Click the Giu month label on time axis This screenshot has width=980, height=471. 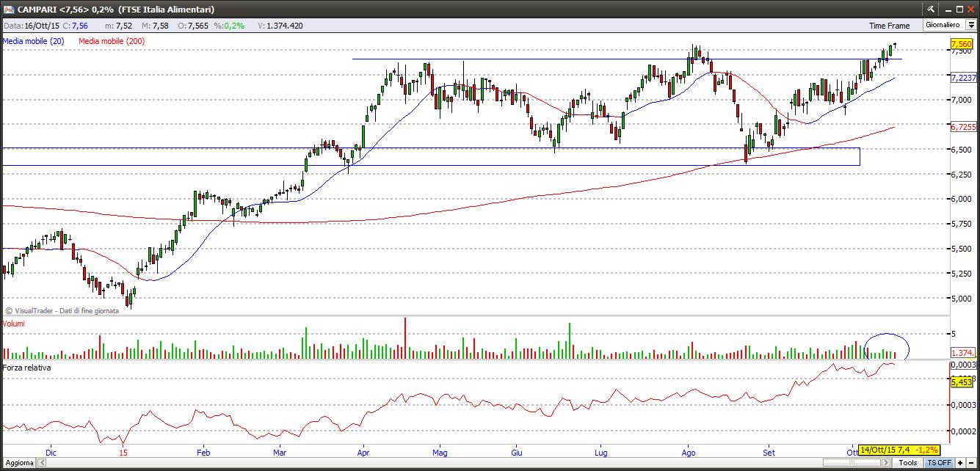[x=516, y=453]
